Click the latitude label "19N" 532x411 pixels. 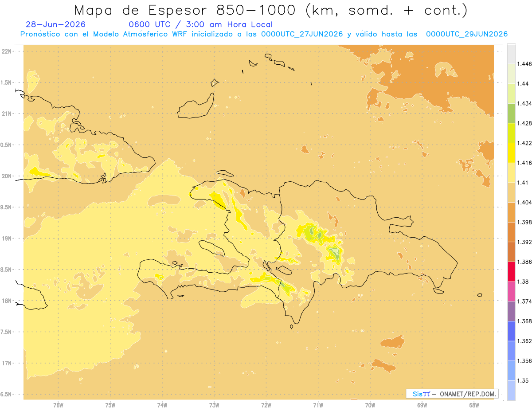8,239
